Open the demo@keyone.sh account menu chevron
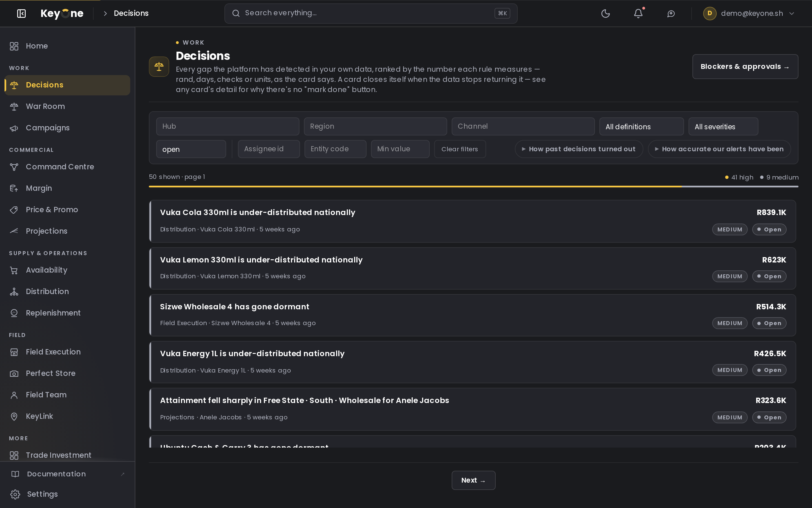Screen dimensions: 812x508 791,14
